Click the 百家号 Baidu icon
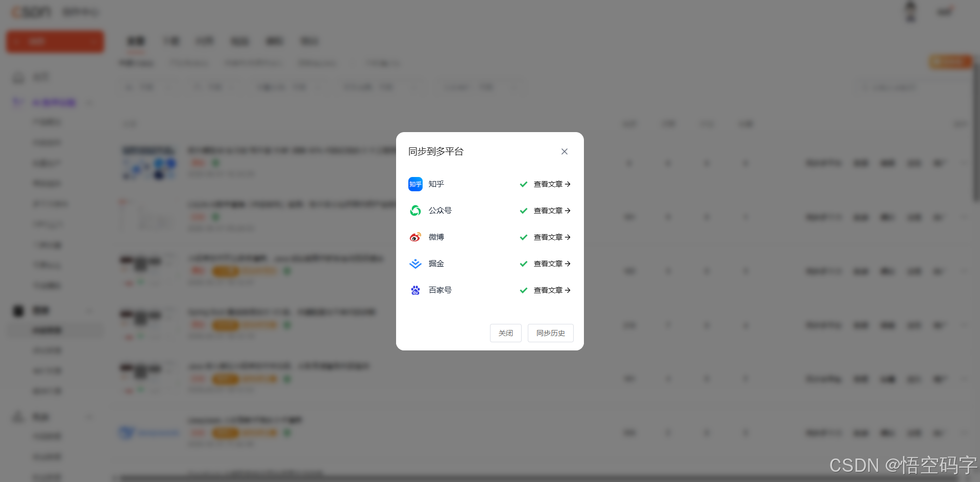The height and width of the screenshot is (482, 980). (415, 290)
